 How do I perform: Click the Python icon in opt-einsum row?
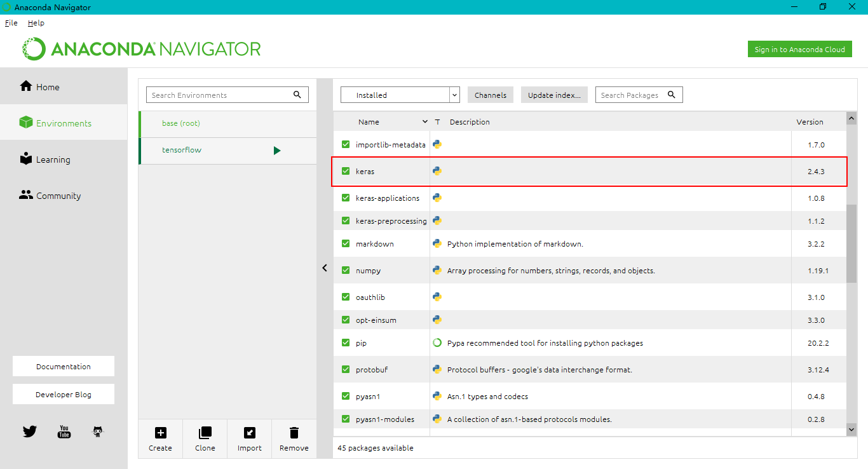pos(437,320)
